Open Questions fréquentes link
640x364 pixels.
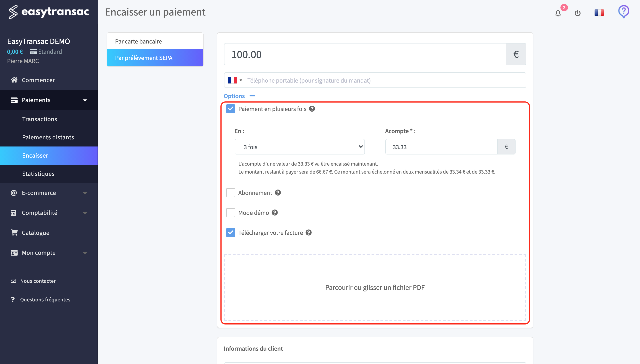click(45, 299)
